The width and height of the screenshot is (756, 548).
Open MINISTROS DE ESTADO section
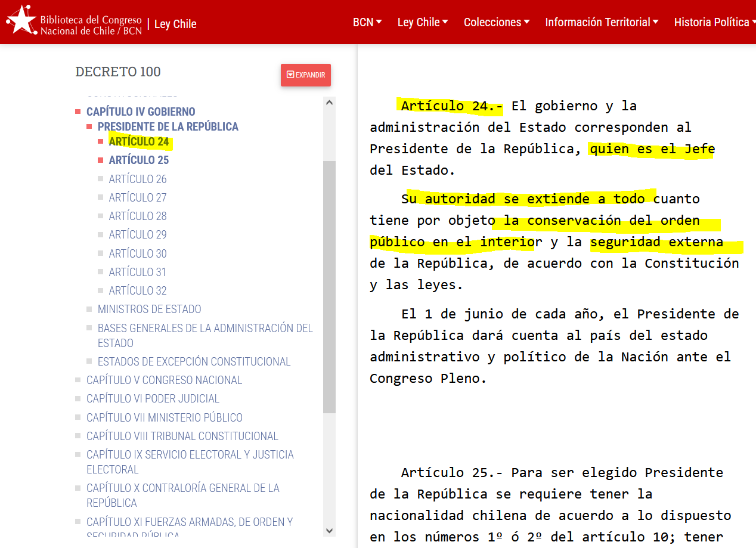click(x=150, y=309)
